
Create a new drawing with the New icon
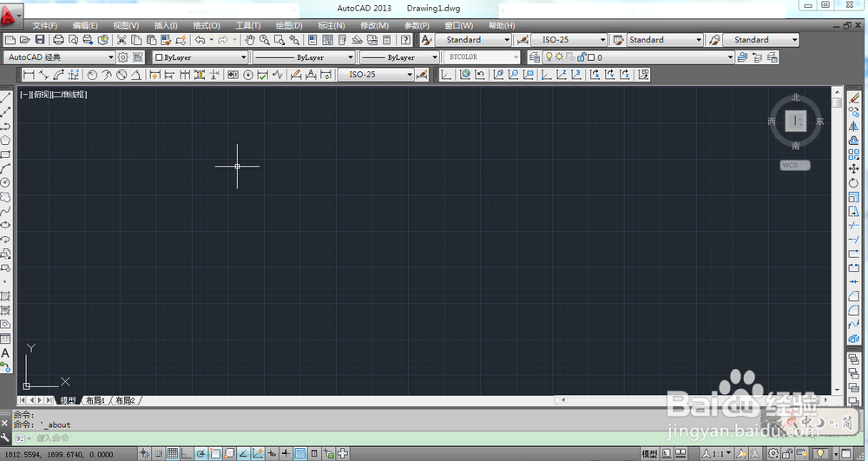click(10, 40)
